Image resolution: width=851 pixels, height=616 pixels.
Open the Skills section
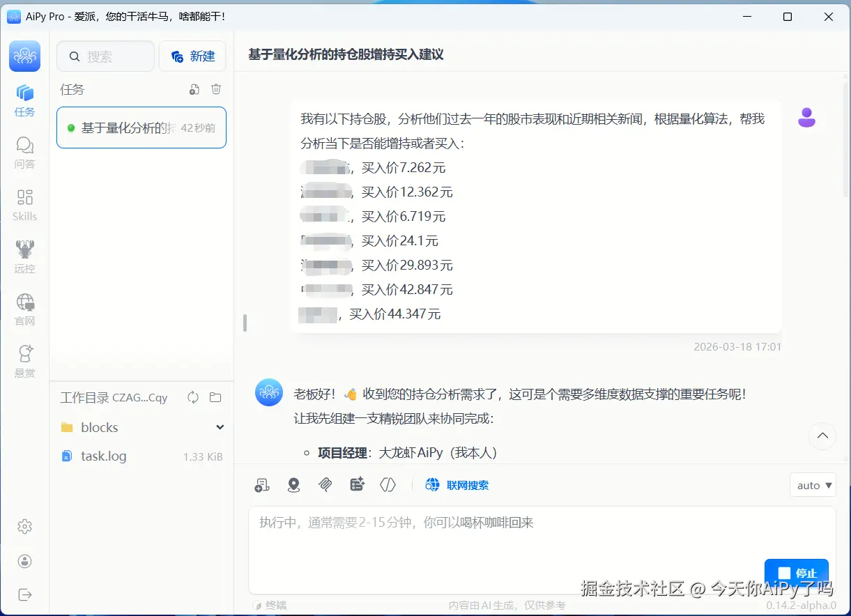pos(24,205)
